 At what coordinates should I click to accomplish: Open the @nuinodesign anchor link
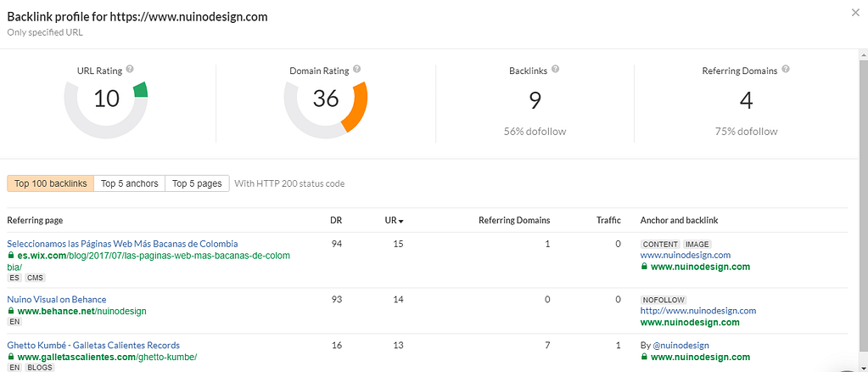pyautogui.click(x=680, y=345)
